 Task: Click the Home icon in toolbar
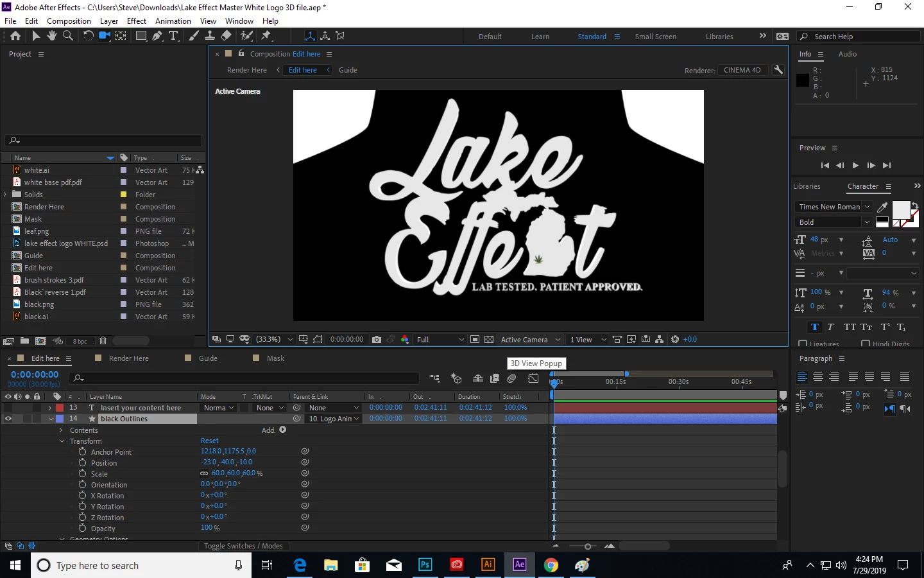pyautogui.click(x=15, y=36)
